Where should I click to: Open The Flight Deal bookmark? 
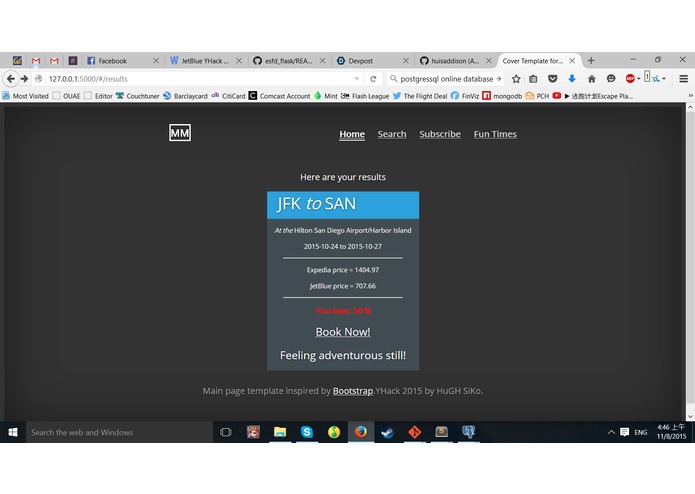(x=420, y=96)
